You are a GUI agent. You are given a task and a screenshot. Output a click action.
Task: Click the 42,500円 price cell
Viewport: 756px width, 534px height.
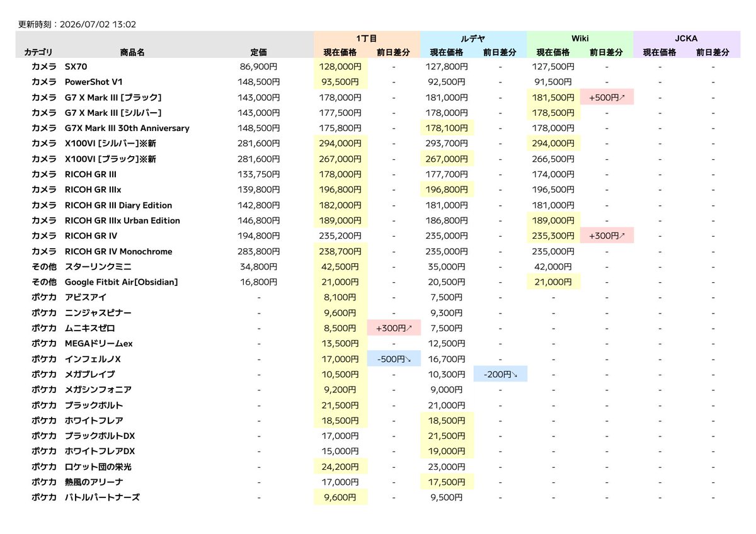click(x=340, y=267)
